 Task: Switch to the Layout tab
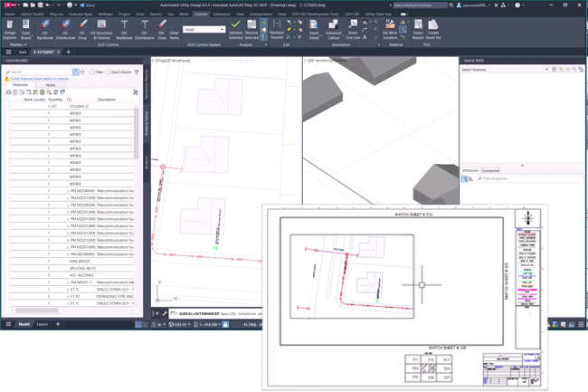point(42,323)
